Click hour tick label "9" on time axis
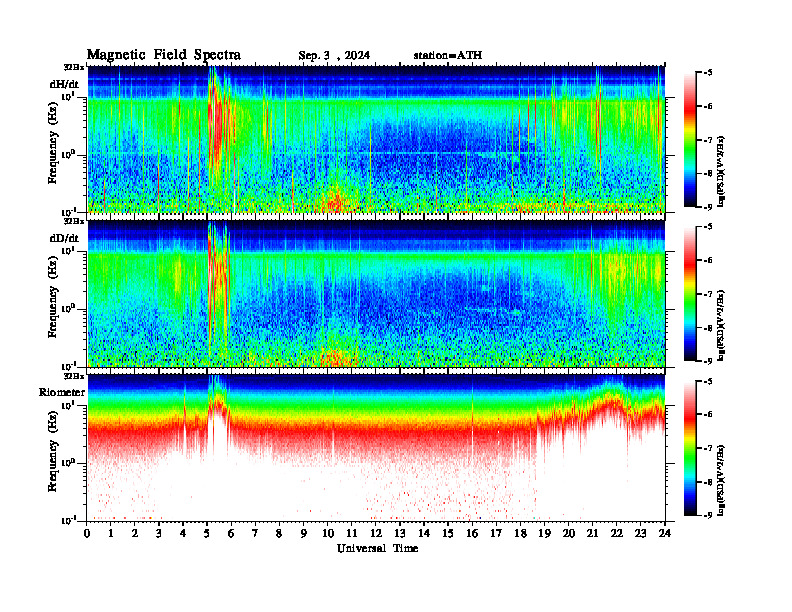Viewport: 792px width, 612px height. pyautogui.click(x=304, y=533)
